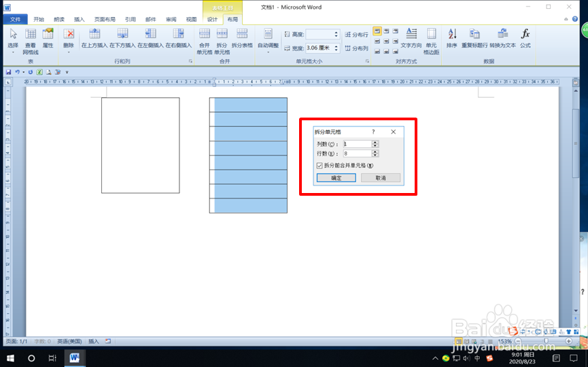Viewport: 588px width, 367px height.
Task: Click 重复标题行 (Repeat Header Rows)
Action: pos(474,39)
